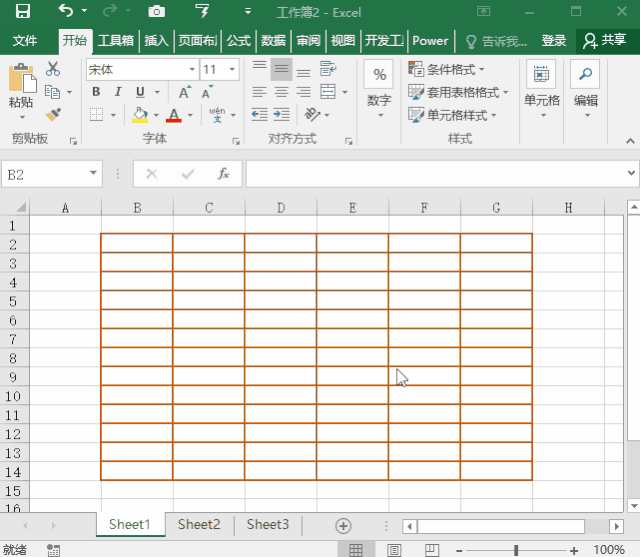The width and height of the screenshot is (640, 557).
Task: Switch to page layout view icon
Action: click(394, 550)
